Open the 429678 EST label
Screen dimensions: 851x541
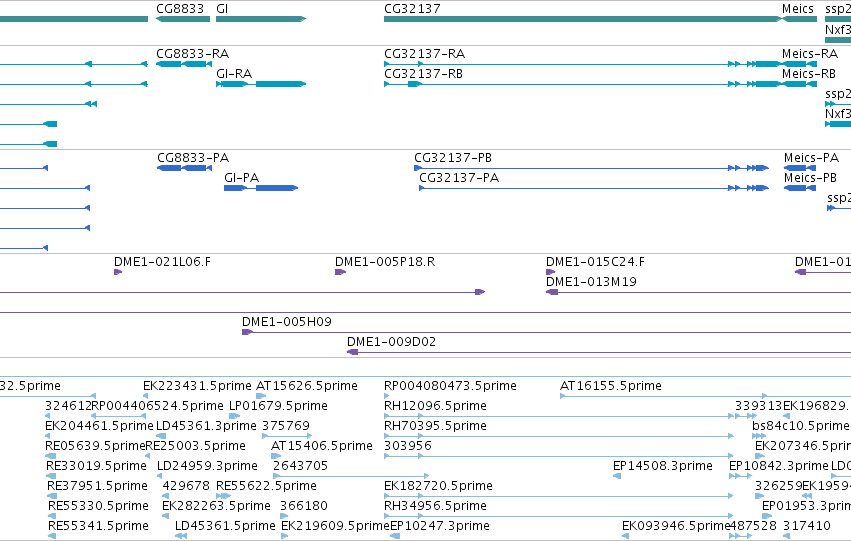pos(186,486)
